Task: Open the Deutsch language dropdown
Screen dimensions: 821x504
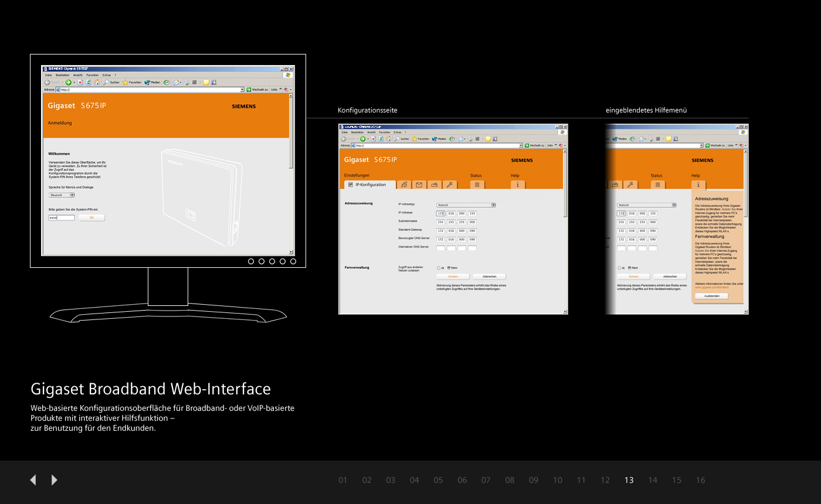Action: [61, 195]
